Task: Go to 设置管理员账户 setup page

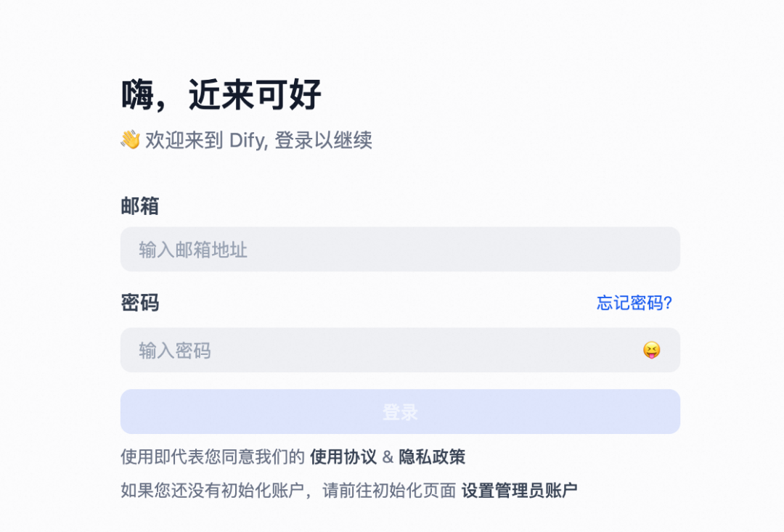Action: coord(520,490)
